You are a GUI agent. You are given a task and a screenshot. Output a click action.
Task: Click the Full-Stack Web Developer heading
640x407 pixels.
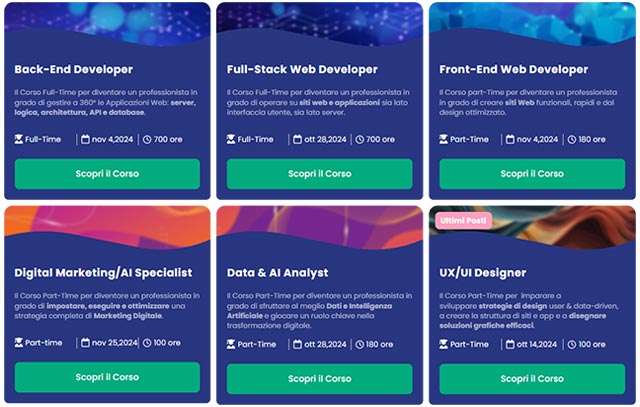tap(302, 70)
